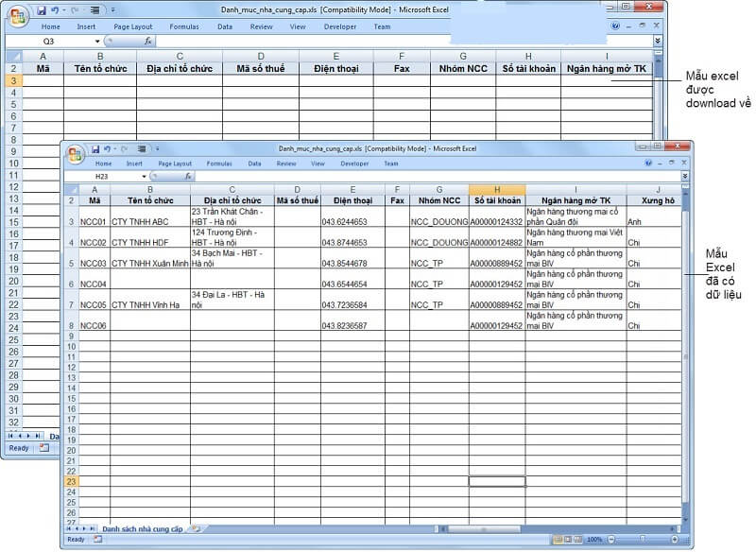756x552 pixels.
Task: Switch to Page Break Preview in status bar
Action: 575,540
